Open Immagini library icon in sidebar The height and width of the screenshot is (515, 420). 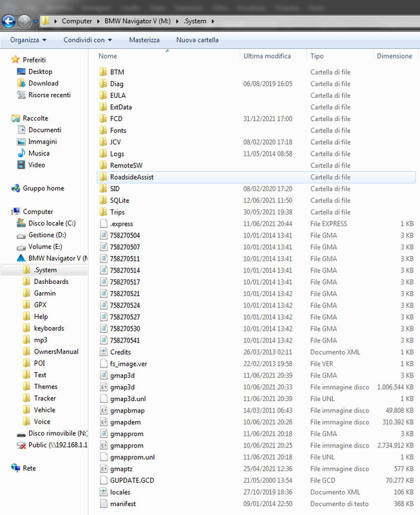(x=21, y=142)
